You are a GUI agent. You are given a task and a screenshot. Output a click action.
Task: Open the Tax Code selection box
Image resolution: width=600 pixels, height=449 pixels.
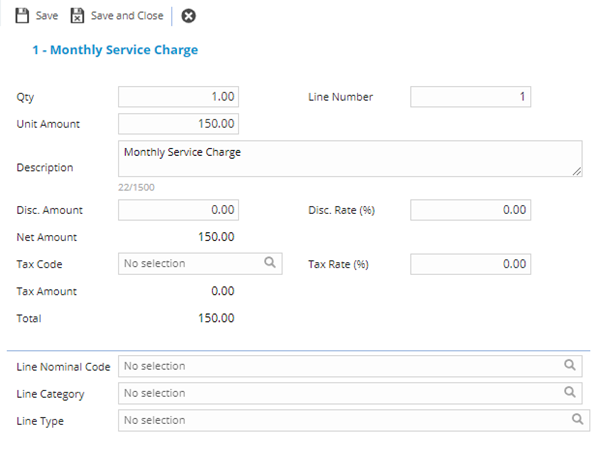(x=185, y=264)
